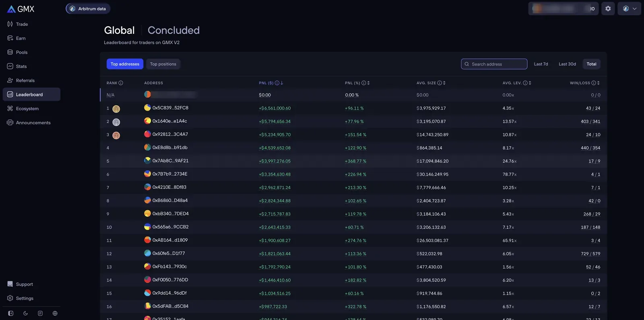Sort by WIN/LOSS arrows
Screen dimensions: 644x320
coord(599,83)
